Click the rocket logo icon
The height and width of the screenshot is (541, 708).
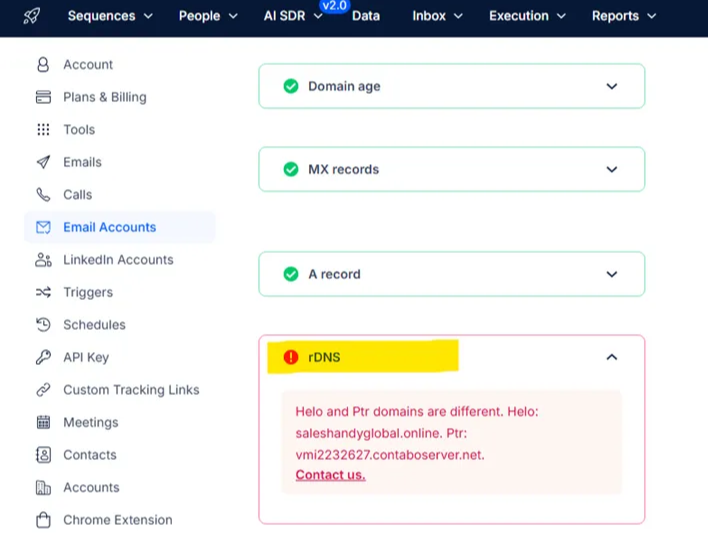click(32, 16)
